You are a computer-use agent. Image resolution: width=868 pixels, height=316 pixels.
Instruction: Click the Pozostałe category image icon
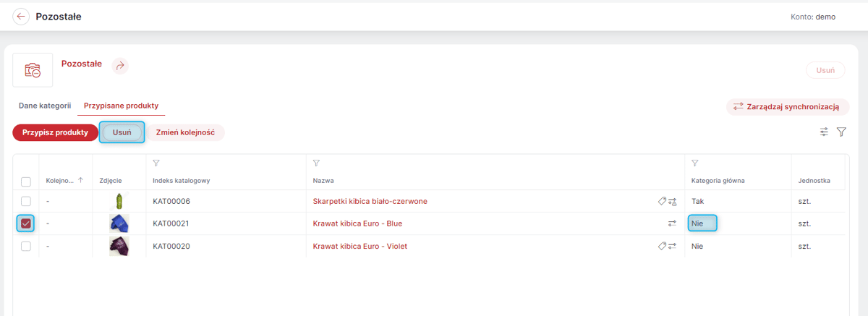[33, 70]
